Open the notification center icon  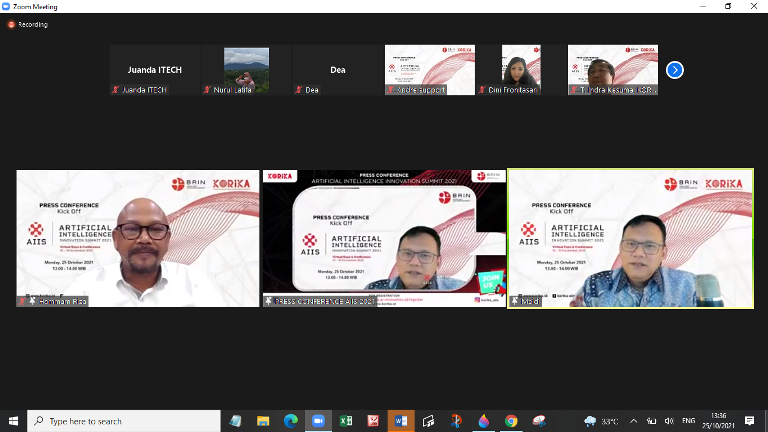[x=749, y=421]
